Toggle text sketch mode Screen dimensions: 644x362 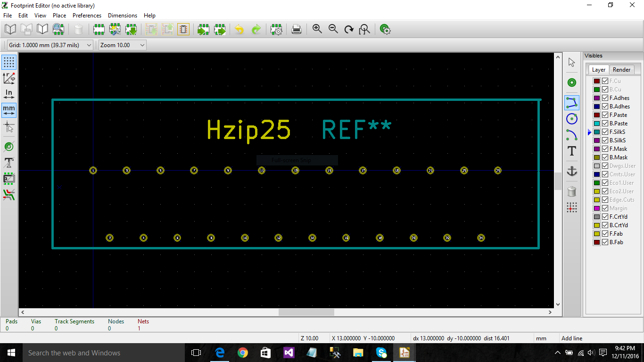coord(9,163)
